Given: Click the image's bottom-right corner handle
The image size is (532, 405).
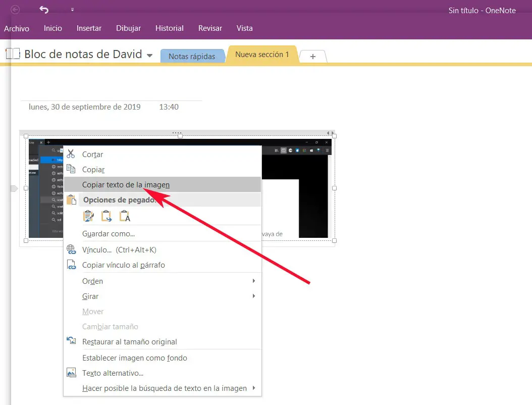Looking at the screenshot, I should click(x=334, y=241).
